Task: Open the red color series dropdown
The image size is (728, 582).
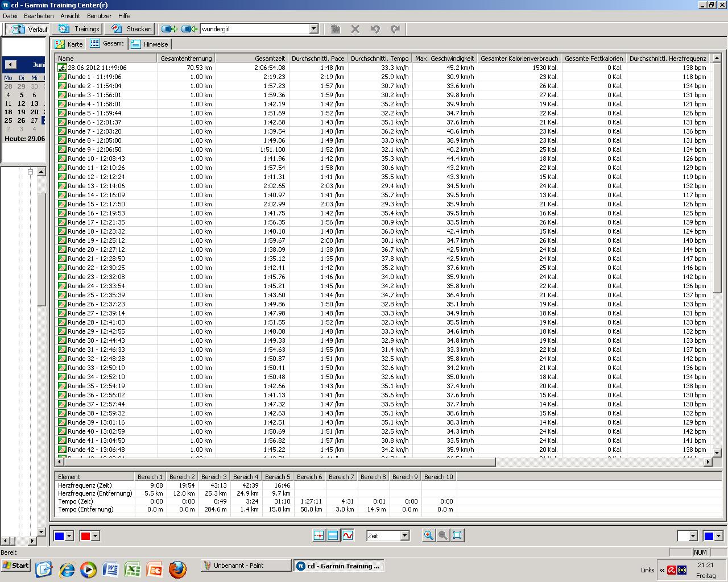Action: 95,535
